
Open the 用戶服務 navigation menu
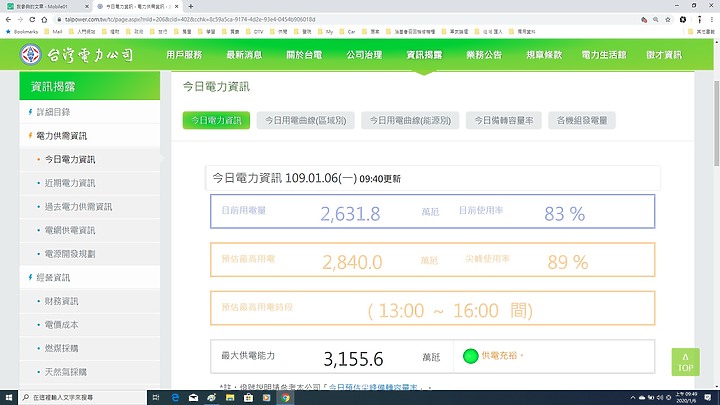click(184, 55)
